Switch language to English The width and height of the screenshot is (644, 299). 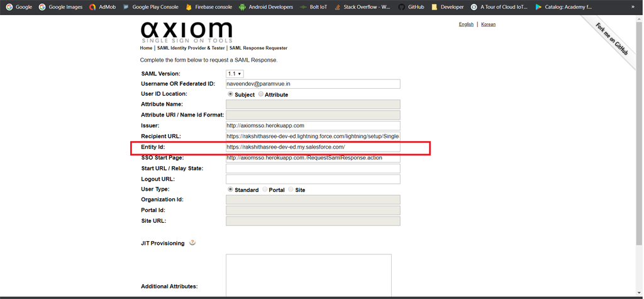click(x=466, y=25)
